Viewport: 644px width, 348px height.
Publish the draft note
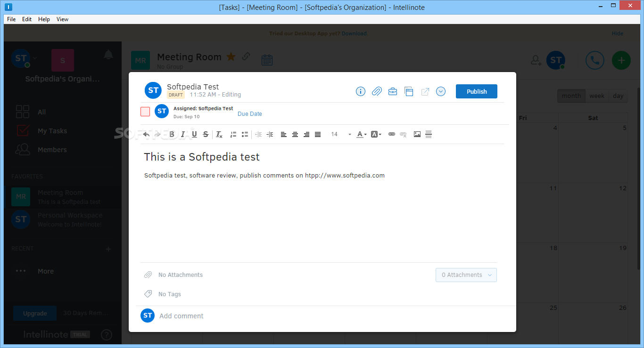coord(477,91)
